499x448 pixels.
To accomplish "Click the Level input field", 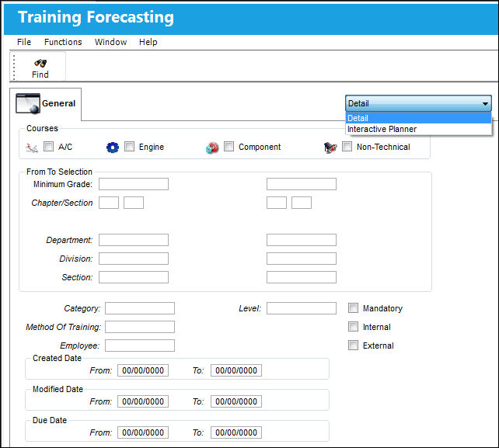I will (x=302, y=308).
